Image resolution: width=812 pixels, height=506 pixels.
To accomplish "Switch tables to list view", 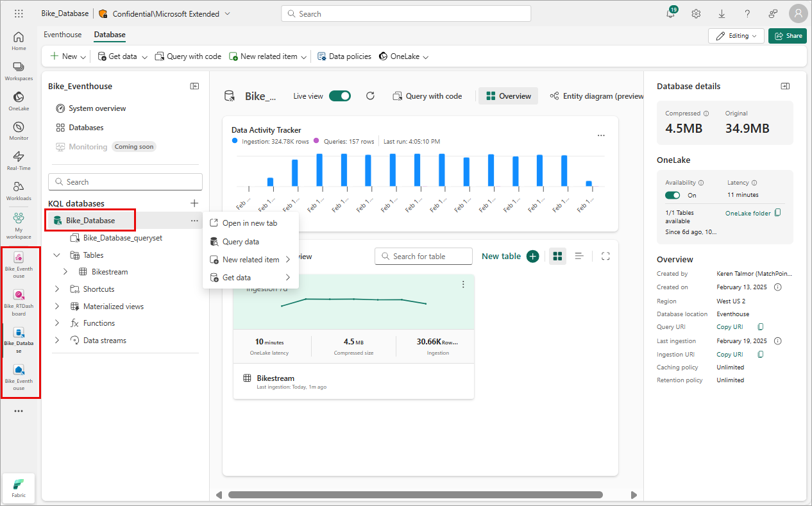I will coord(579,256).
